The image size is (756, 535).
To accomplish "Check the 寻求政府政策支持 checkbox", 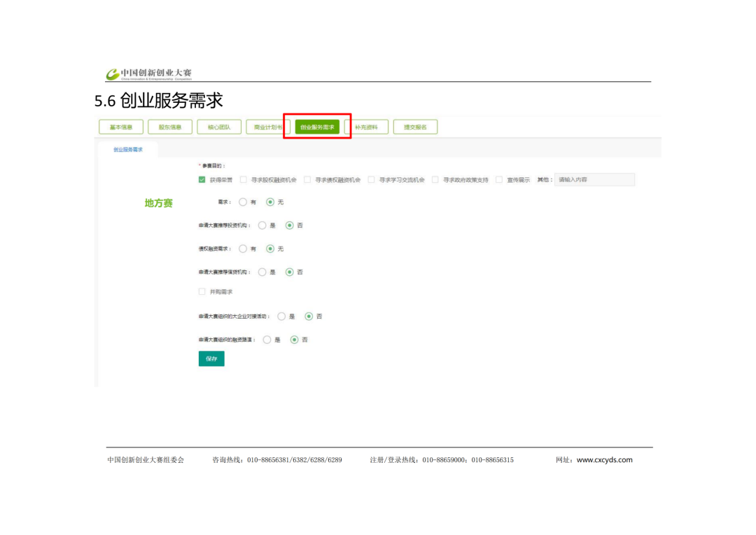I will [435, 180].
